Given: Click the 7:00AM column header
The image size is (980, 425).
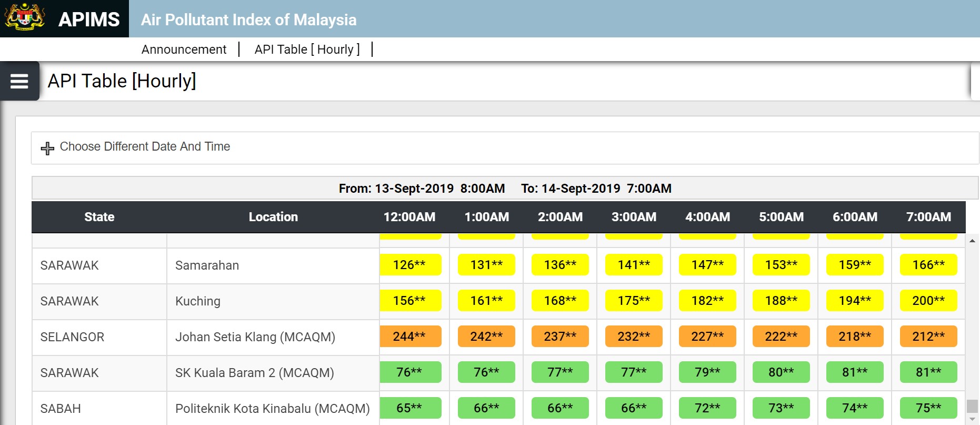Looking at the screenshot, I should point(928,217).
